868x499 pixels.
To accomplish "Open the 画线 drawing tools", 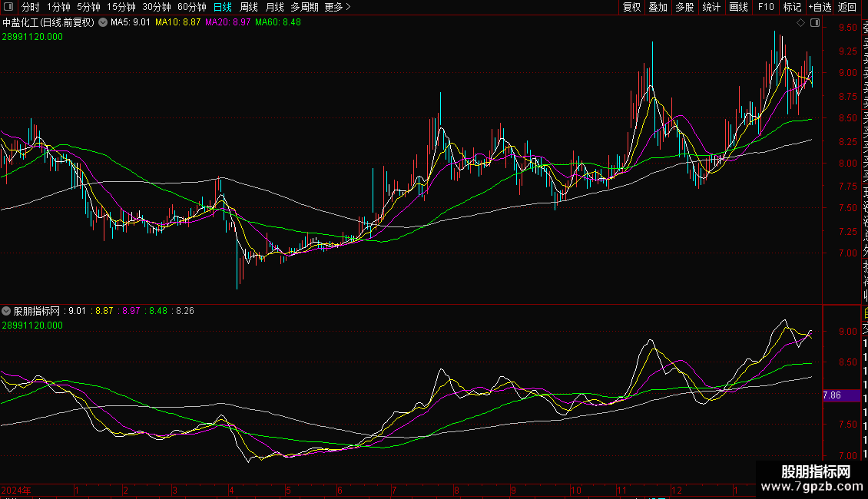I will pyautogui.click(x=738, y=7).
